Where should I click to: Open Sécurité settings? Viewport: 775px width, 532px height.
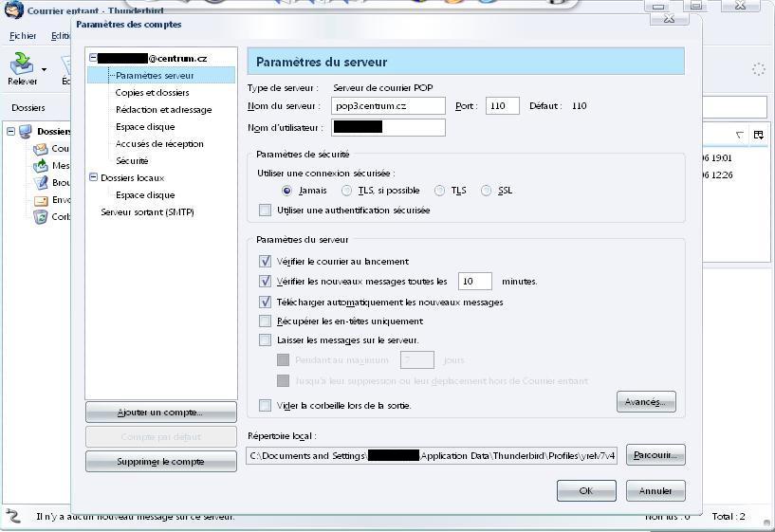click(x=132, y=160)
